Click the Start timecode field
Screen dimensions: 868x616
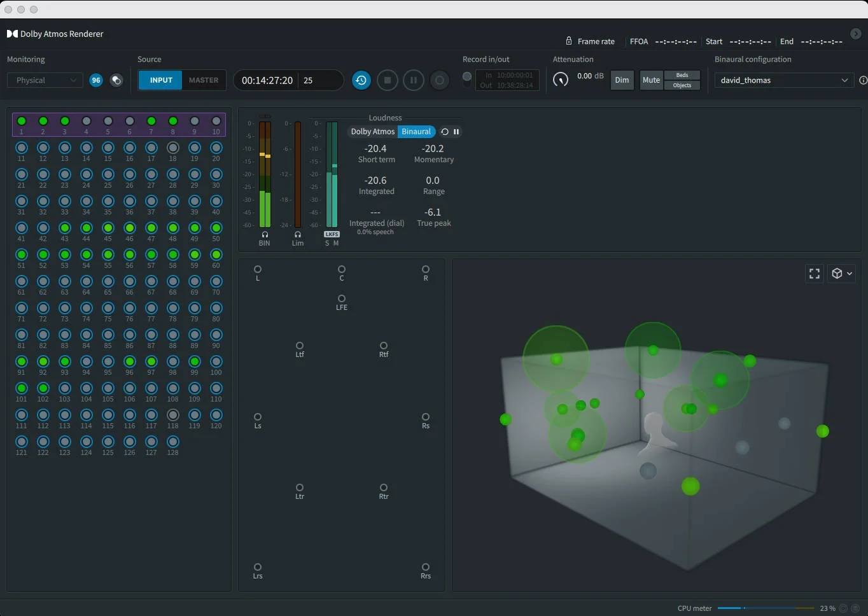750,41
